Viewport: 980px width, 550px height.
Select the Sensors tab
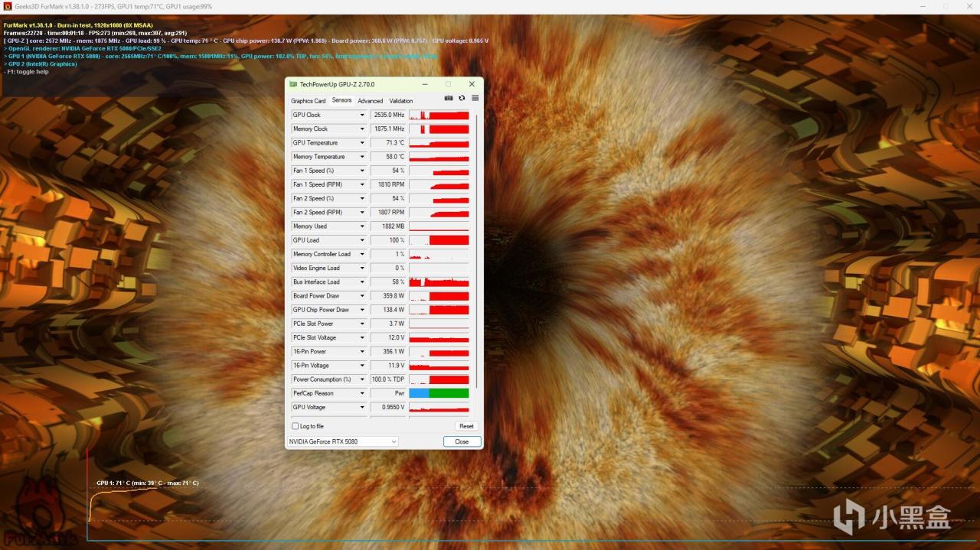[341, 100]
